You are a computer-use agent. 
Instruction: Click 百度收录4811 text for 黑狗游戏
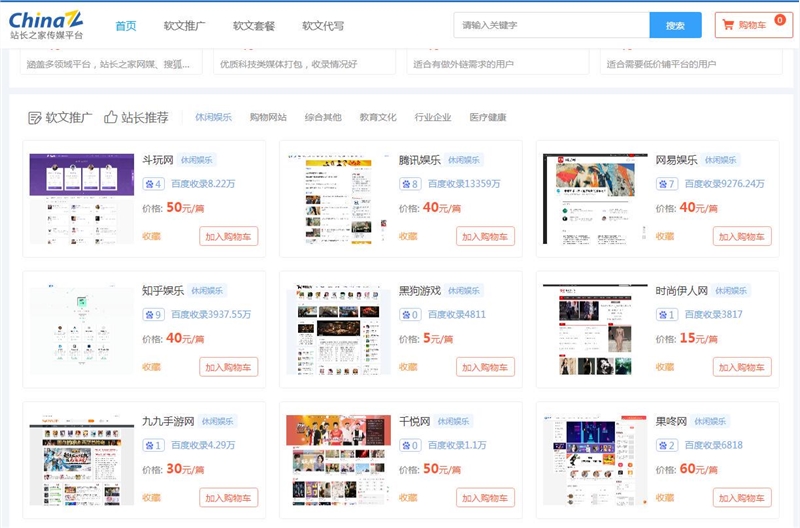[x=457, y=314]
